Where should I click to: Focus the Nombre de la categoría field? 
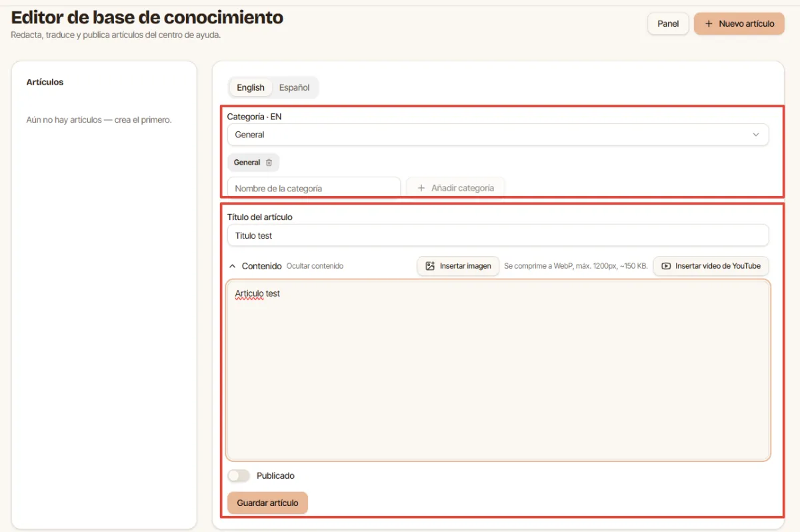click(314, 188)
